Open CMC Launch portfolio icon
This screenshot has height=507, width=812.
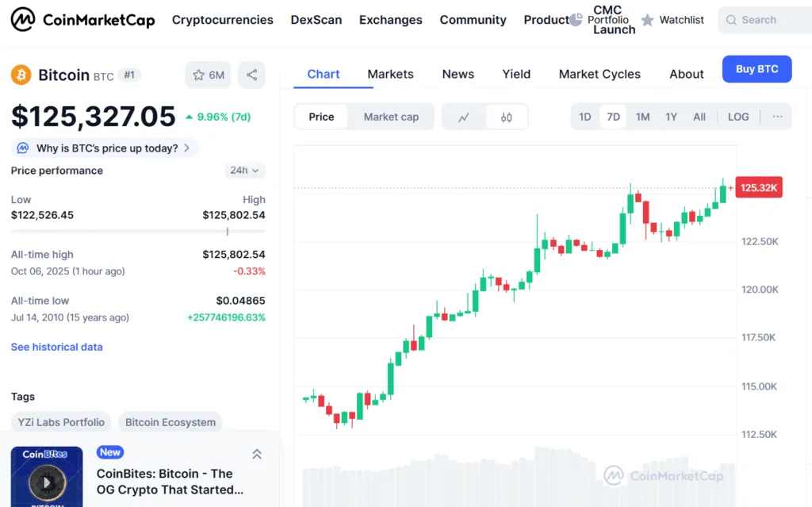click(578, 19)
